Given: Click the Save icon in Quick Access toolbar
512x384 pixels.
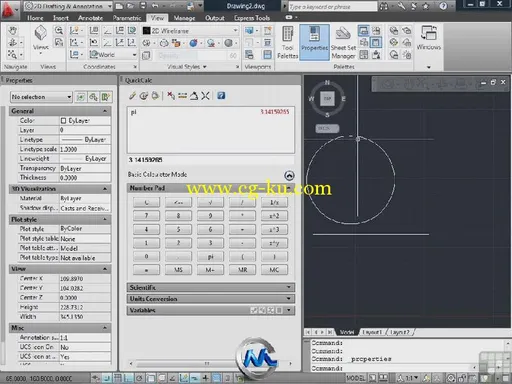Looking at the screenshot, I should (143, 6).
